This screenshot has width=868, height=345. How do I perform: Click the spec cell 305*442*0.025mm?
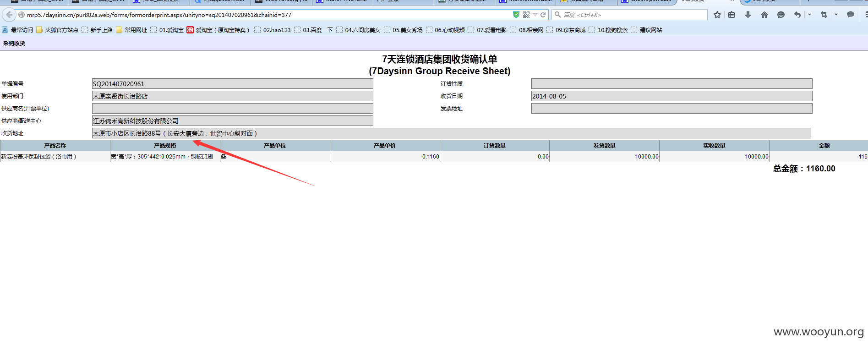tap(165, 157)
